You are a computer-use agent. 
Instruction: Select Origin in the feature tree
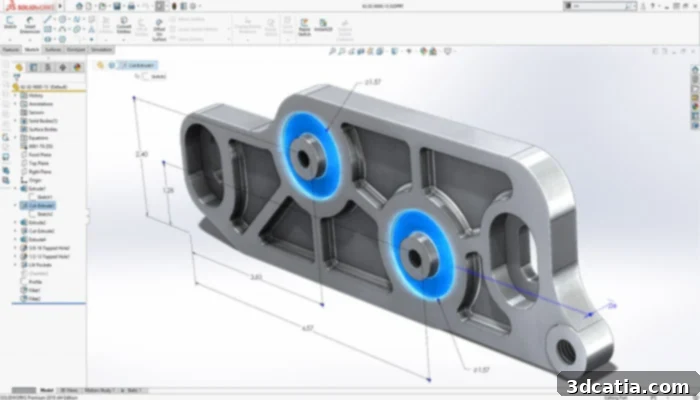pyautogui.click(x=35, y=180)
